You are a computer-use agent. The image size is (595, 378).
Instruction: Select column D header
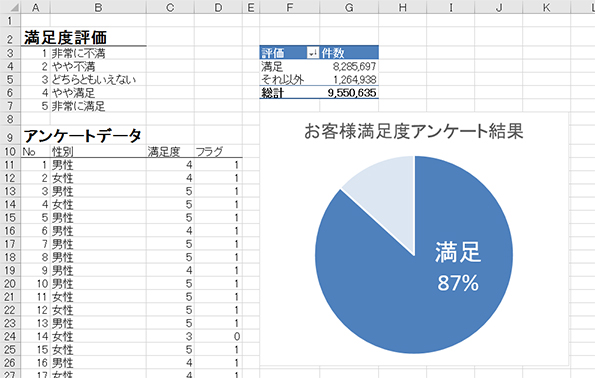tap(218, 7)
